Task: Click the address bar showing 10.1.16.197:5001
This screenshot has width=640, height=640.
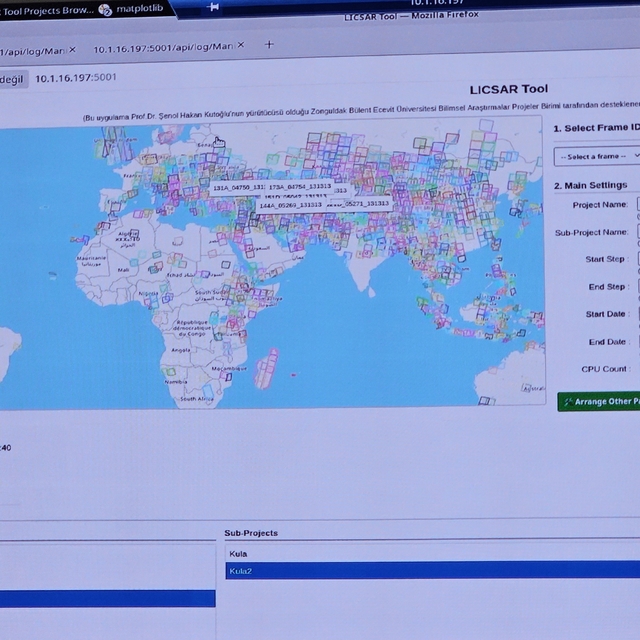Action: pos(76,78)
